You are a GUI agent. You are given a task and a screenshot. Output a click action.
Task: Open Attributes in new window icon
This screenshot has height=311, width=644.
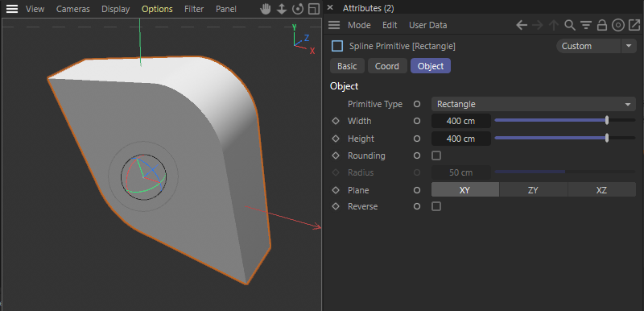coord(634,25)
